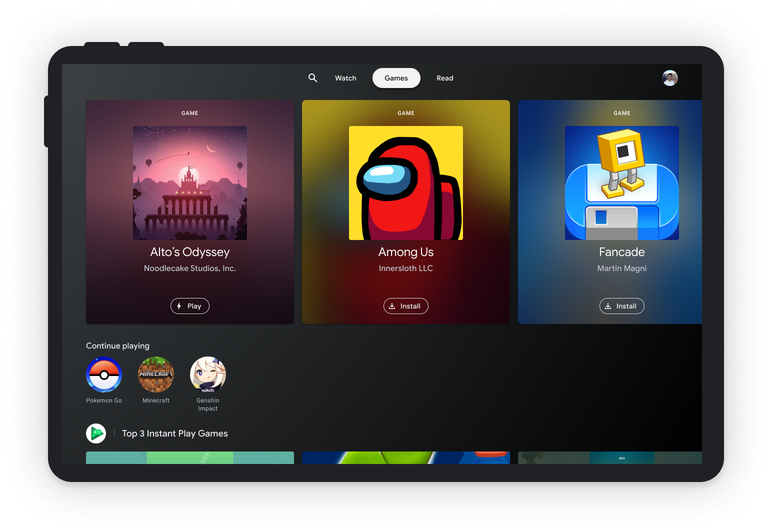Install Fancade by Martin Magni
This screenshot has width=772, height=532.
[621, 306]
